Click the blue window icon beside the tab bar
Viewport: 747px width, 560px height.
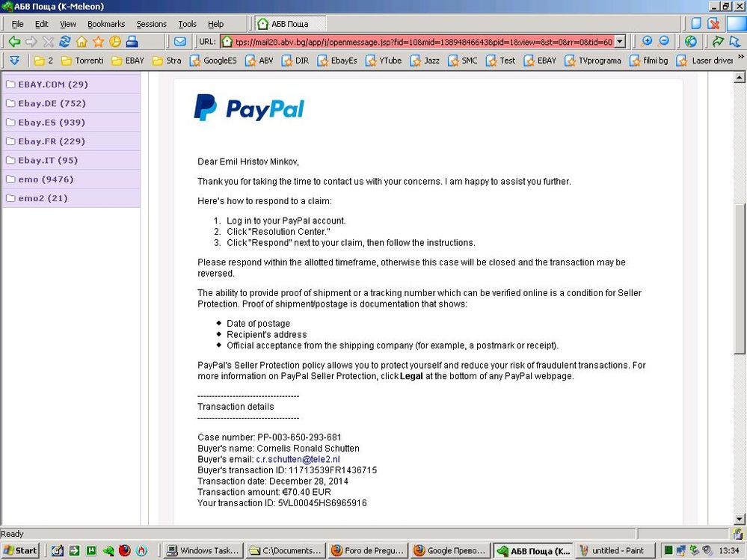(x=696, y=23)
